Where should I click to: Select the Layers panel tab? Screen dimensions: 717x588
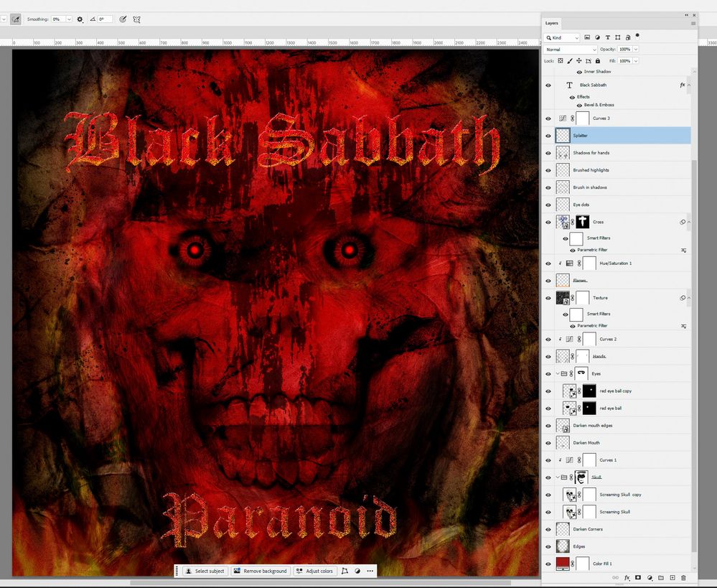[x=551, y=23]
